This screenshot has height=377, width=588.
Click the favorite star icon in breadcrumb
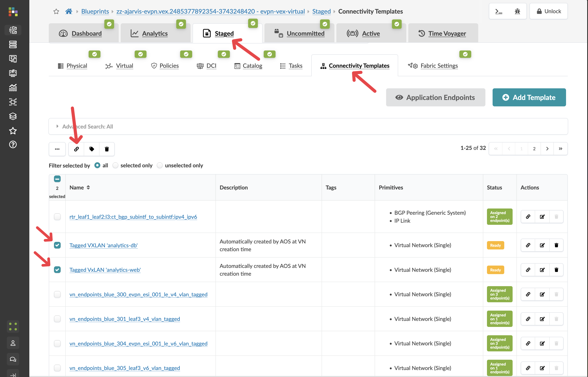coord(56,11)
